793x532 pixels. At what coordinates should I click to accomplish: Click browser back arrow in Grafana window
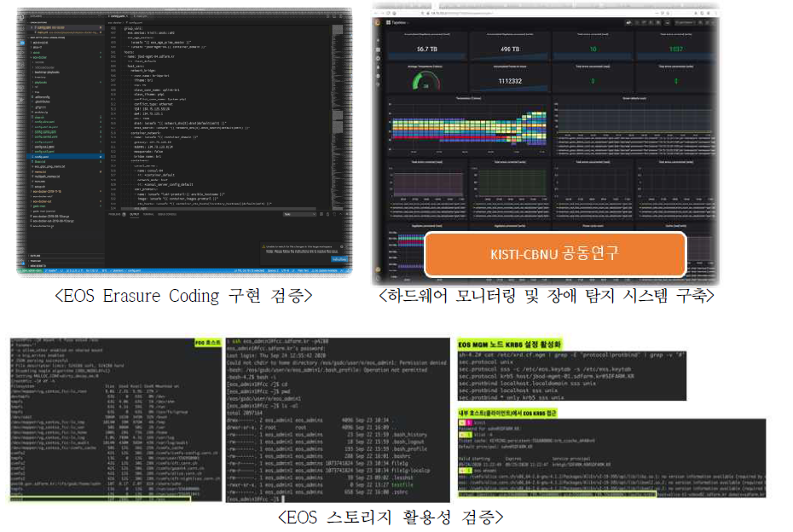[379, 14]
